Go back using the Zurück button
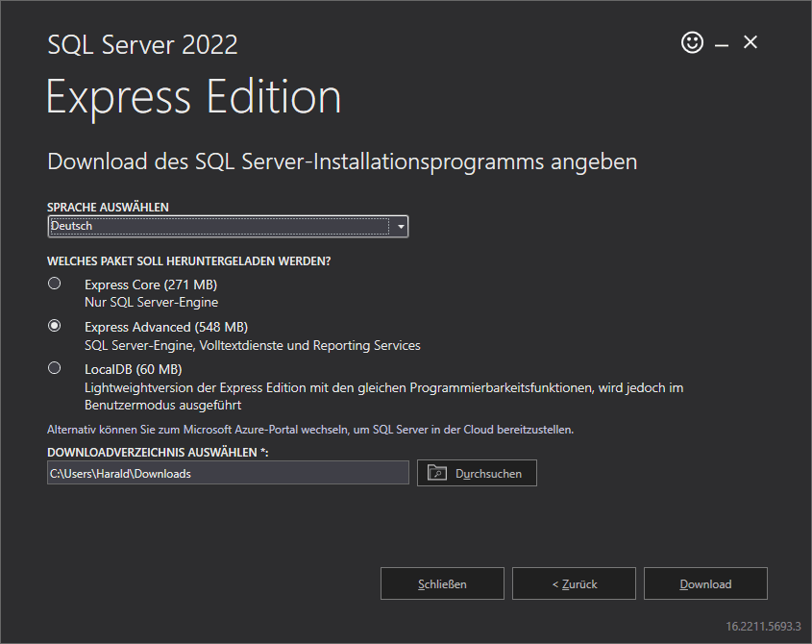The image size is (812, 644). click(x=574, y=582)
